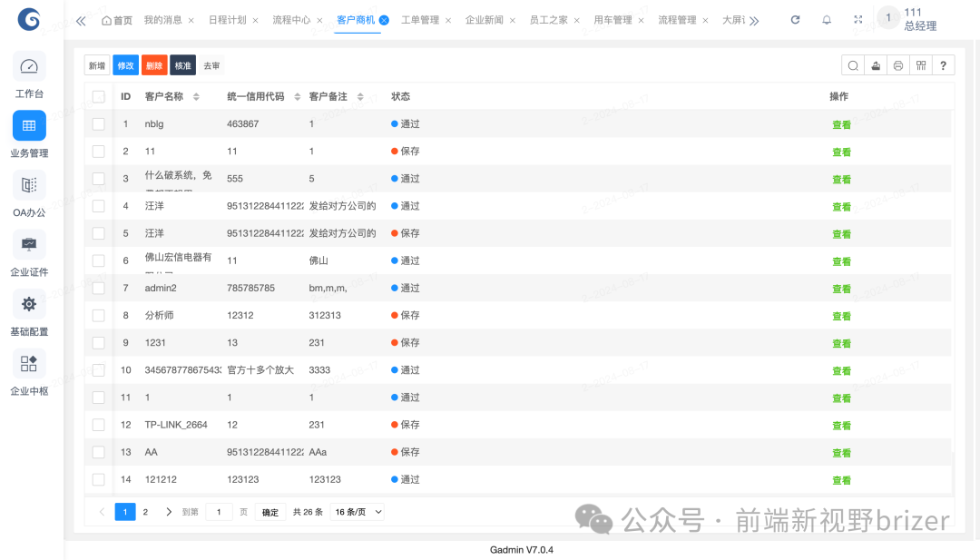Select page 2 in the pagination control
The width and height of the screenshot is (980, 560).
click(x=145, y=511)
